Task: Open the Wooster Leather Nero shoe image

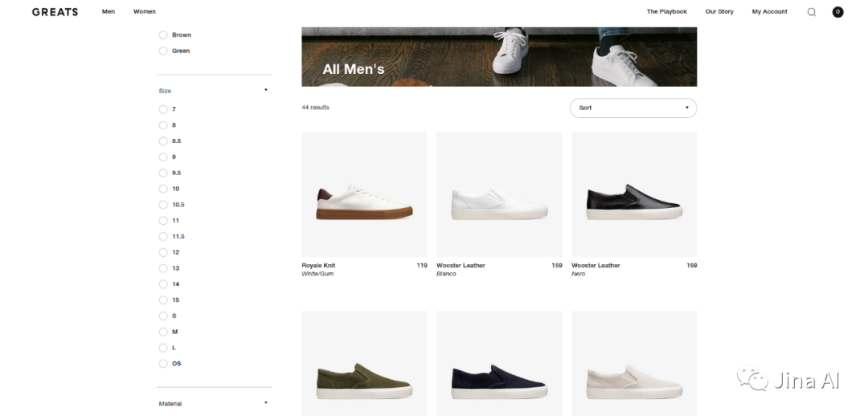Action: point(634,194)
